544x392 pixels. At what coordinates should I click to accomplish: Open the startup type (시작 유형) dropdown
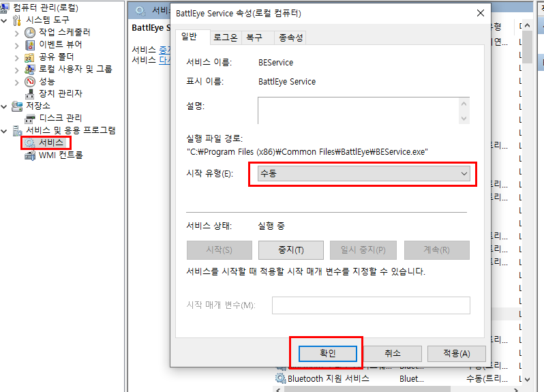pos(364,173)
